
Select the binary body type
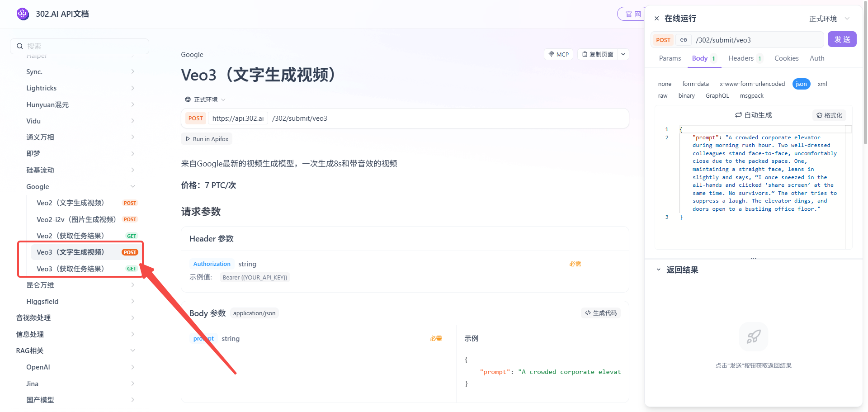point(686,96)
